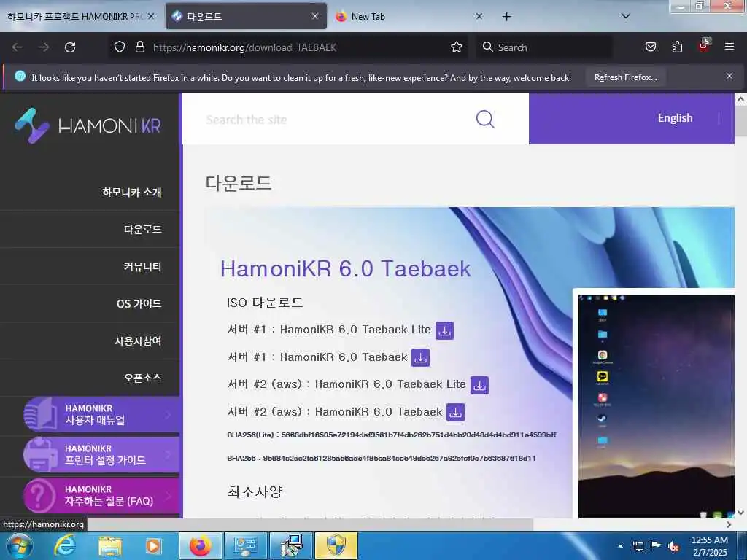Close the 다운로드 tab
The image size is (747, 560).
pos(315,16)
